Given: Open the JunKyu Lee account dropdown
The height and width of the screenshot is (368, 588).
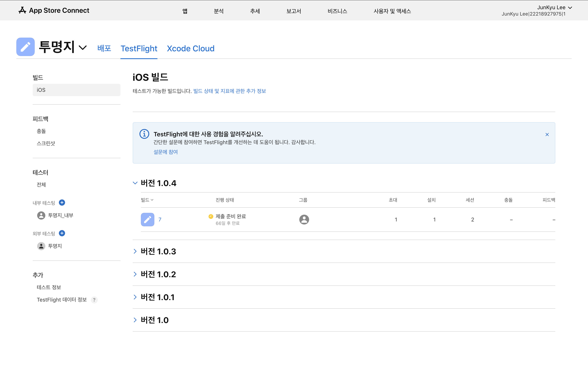Looking at the screenshot, I should 555,8.
